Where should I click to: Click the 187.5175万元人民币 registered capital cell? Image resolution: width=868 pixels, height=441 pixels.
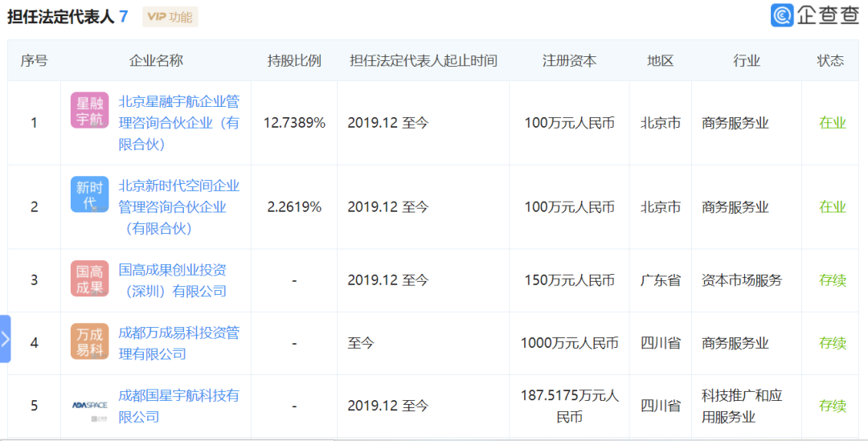[x=569, y=406]
